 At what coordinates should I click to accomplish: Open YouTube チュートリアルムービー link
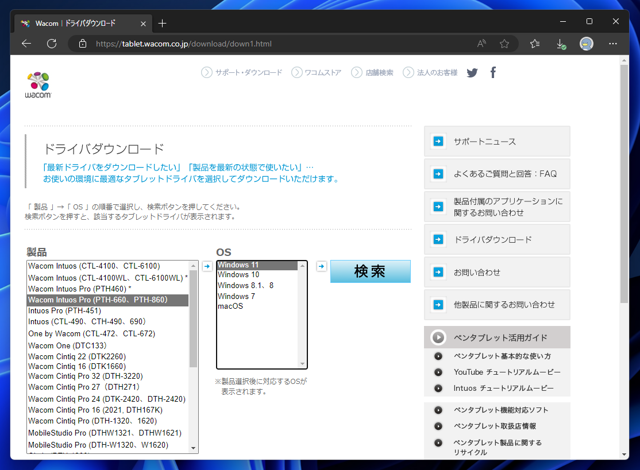[x=507, y=372]
